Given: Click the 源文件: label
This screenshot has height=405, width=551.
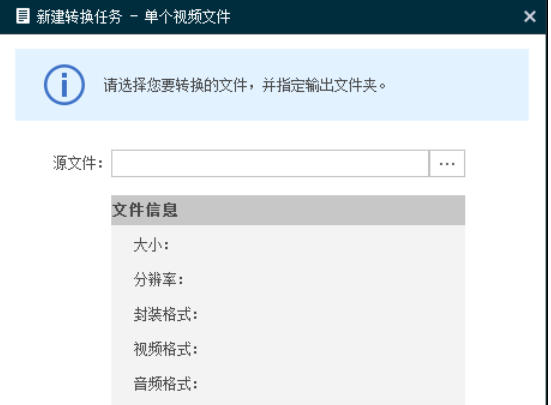Looking at the screenshot, I should [78, 163].
